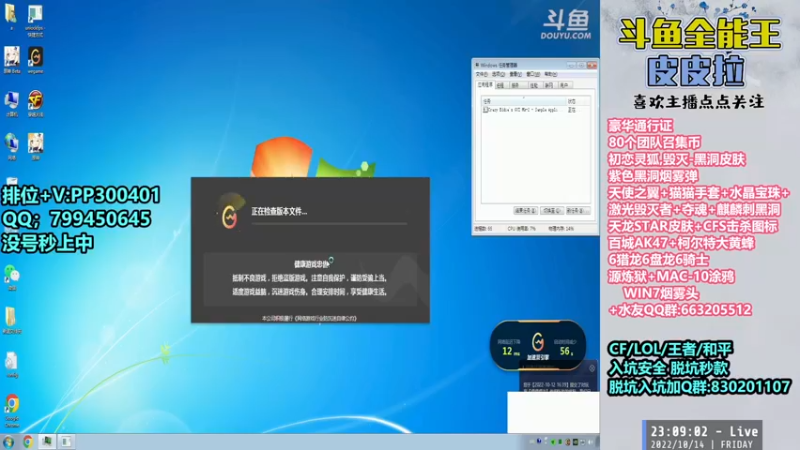Open Task Manager 选项(O) menu
This screenshot has width=800, height=450.
498,74
